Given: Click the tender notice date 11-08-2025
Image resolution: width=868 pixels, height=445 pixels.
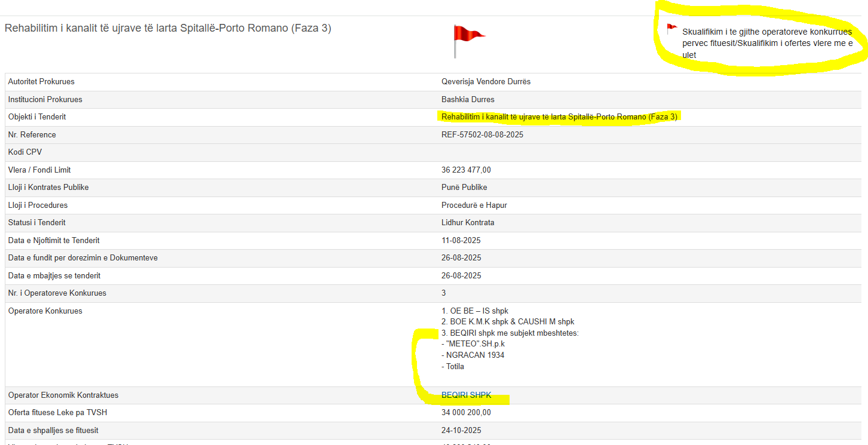Looking at the screenshot, I should point(461,241).
